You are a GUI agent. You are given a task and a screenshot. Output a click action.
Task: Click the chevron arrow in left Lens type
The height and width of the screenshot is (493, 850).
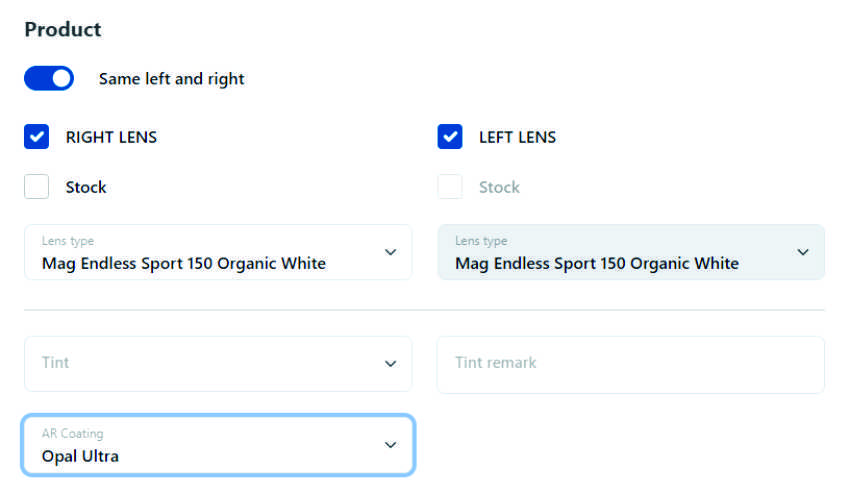(x=803, y=252)
